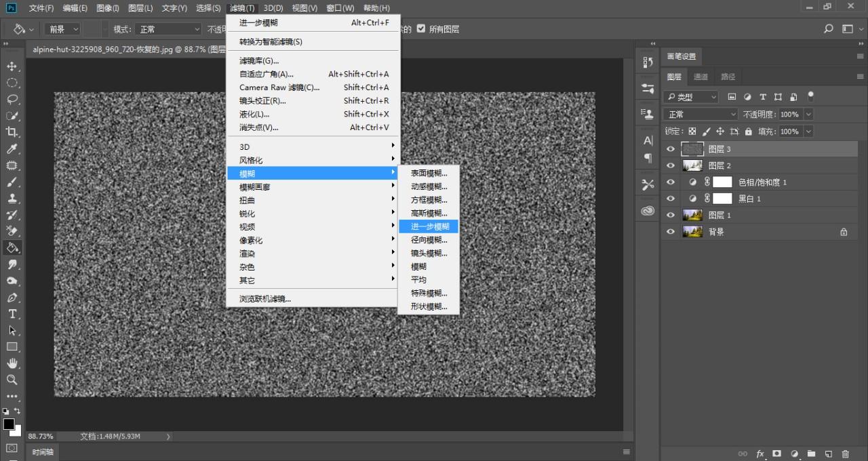Click the add layer style fx icon

click(x=760, y=454)
